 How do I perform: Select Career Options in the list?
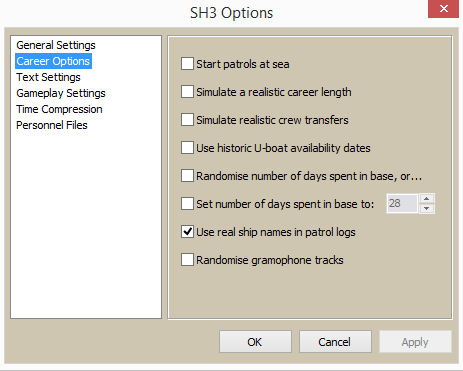click(53, 61)
